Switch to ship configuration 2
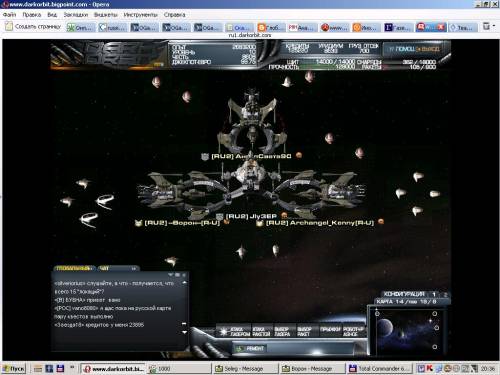The image size is (500, 375). (445, 294)
